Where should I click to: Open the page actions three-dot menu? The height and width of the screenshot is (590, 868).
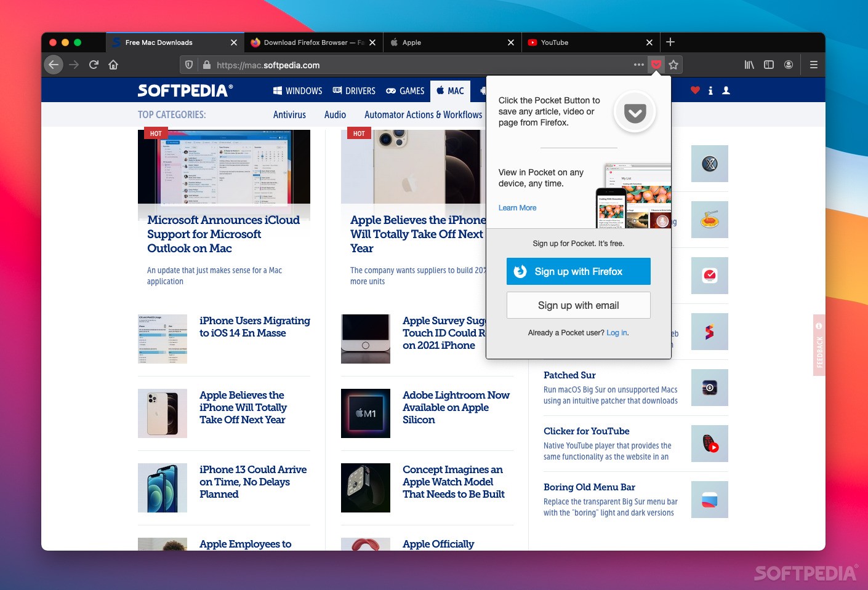click(638, 65)
